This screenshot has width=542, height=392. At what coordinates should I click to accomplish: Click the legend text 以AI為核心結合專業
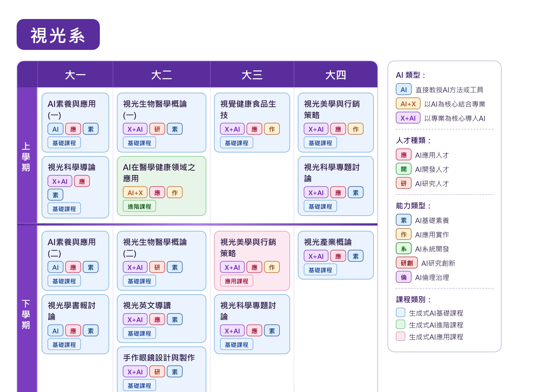point(455,104)
